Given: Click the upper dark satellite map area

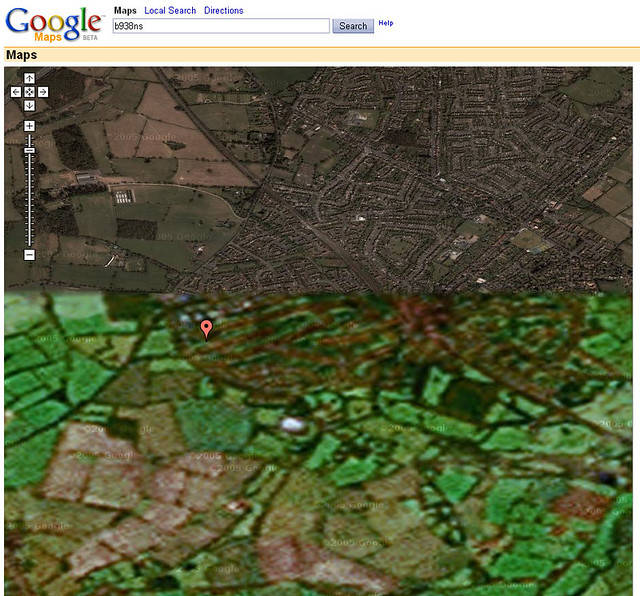Looking at the screenshot, I should (400, 180).
